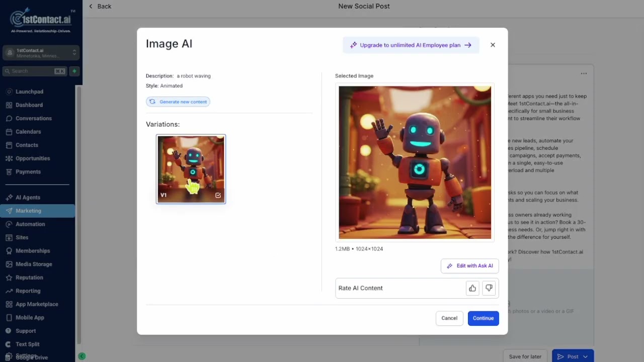Click the AI Agents icon
Viewport: 644px width, 362px height.
coord(9,198)
